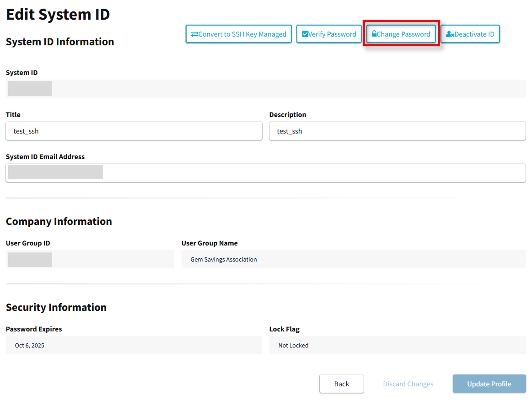Click the read-only System ID field

click(265, 89)
